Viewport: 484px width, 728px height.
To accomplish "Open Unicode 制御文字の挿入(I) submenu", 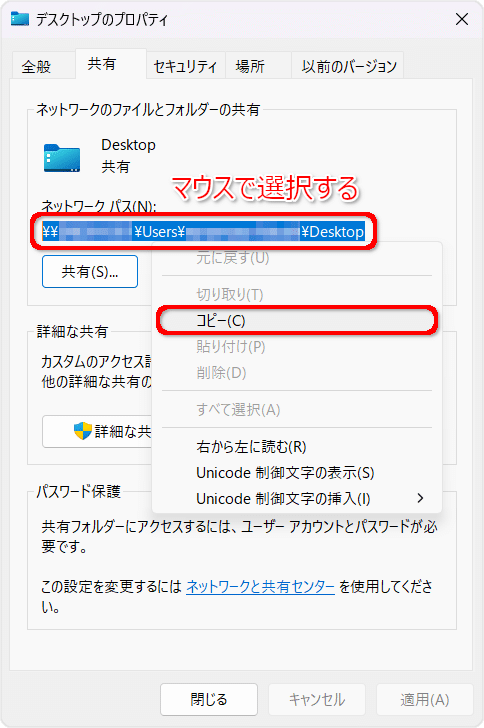I will 297,499.
